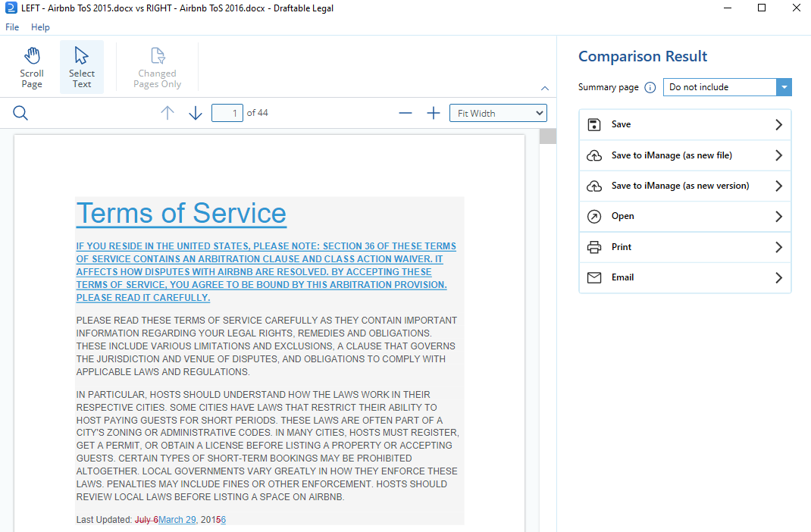The image size is (811, 532).
Task: Click cloud icon for iManage new version
Action: [594, 186]
